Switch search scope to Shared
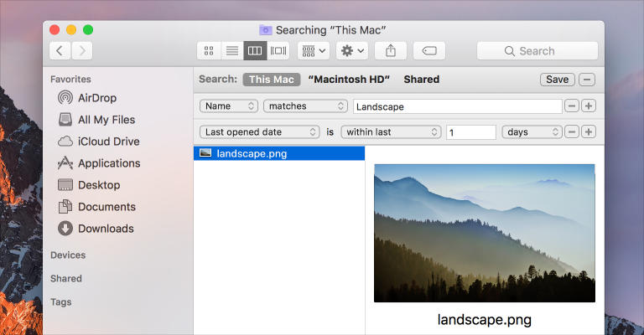This screenshot has height=335, width=644. [421, 80]
